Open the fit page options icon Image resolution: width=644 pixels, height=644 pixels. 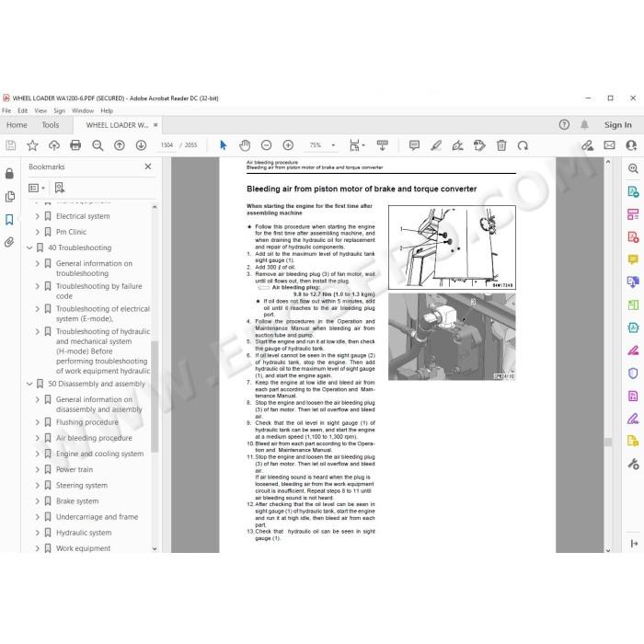(x=356, y=145)
